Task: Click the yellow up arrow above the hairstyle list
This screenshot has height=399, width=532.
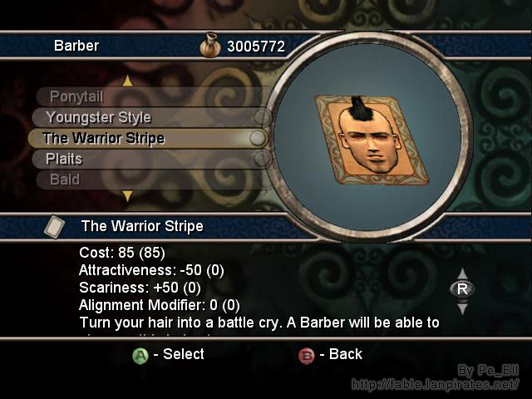Action: click(x=127, y=81)
